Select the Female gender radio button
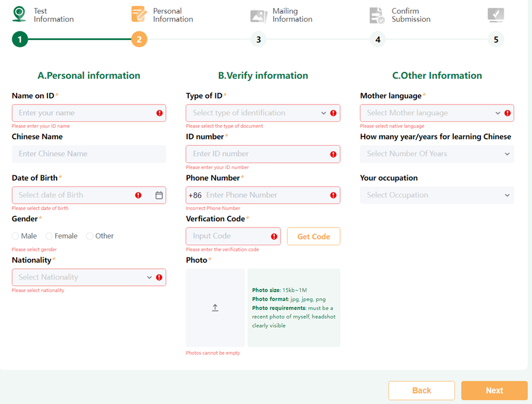 point(49,236)
